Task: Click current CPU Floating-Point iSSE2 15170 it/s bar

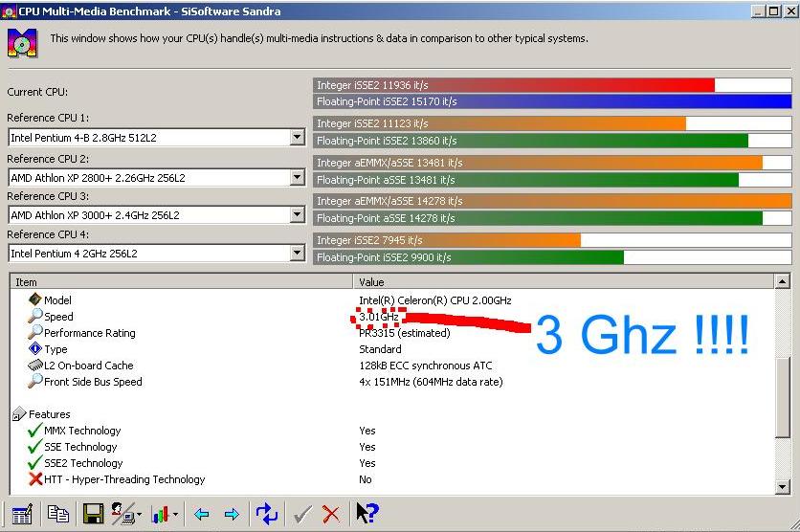Action: click(x=552, y=101)
